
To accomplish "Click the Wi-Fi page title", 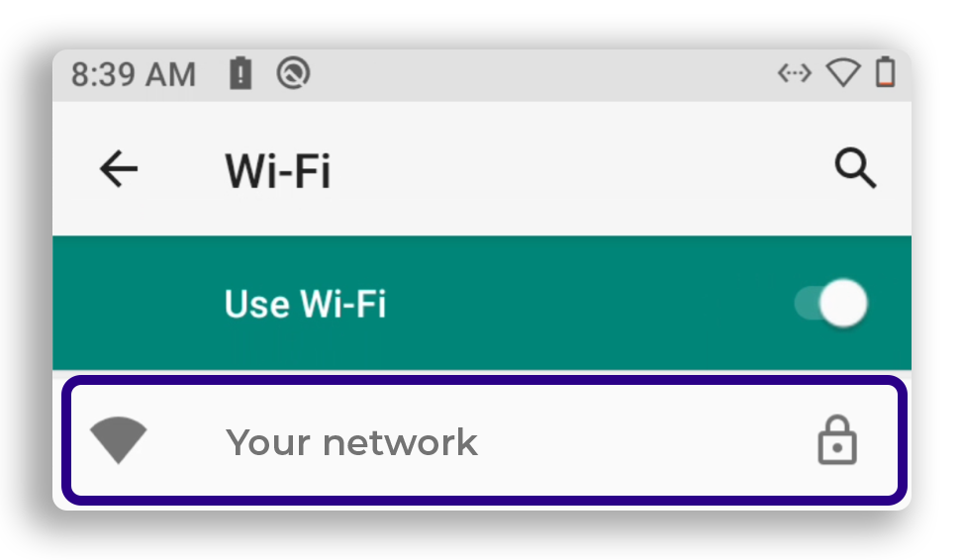I will 278,170.
